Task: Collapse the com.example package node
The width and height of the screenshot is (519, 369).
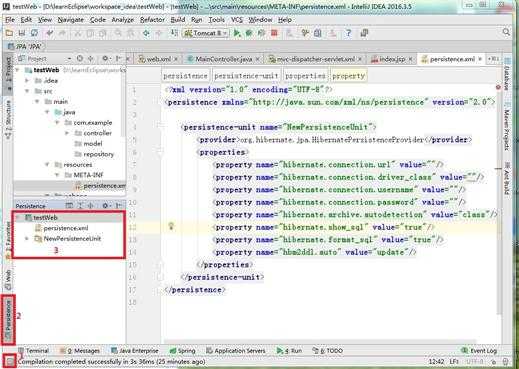Action: (x=57, y=122)
